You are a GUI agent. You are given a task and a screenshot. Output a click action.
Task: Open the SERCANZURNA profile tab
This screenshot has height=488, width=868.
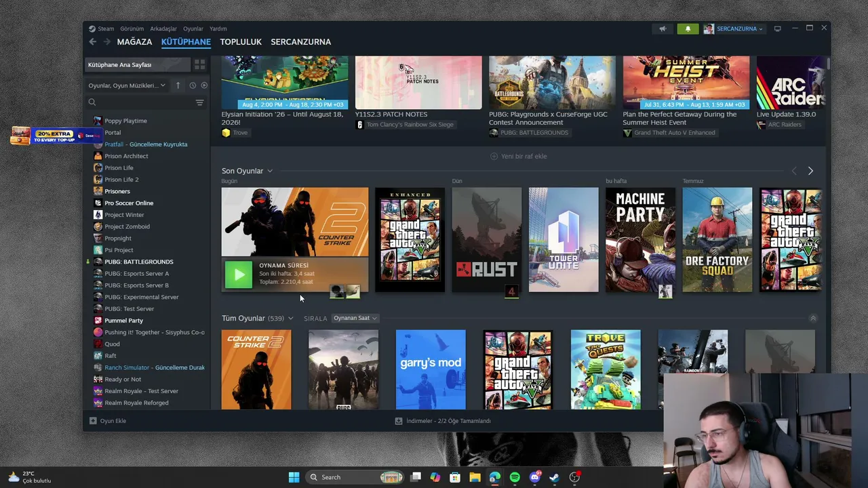click(x=301, y=42)
